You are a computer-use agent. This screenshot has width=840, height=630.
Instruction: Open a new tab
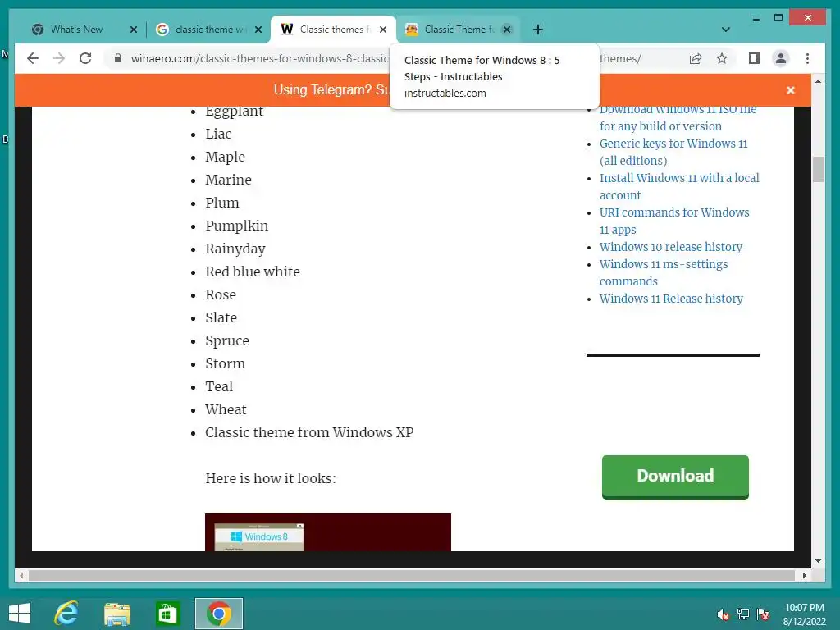[x=538, y=30]
